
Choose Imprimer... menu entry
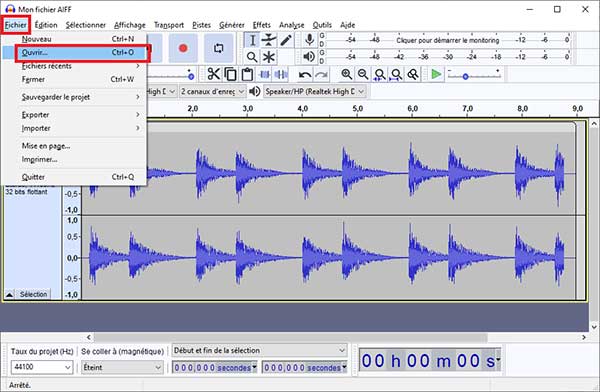pos(74,159)
